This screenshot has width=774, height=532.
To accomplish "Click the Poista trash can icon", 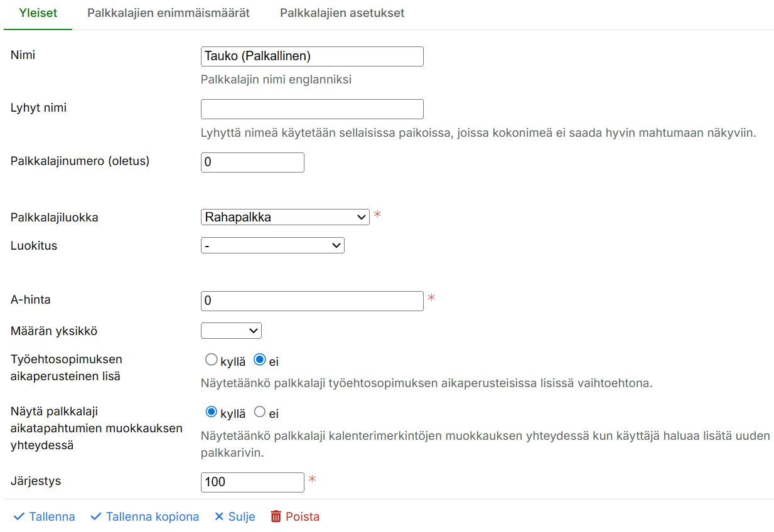I will coord(276,516).
